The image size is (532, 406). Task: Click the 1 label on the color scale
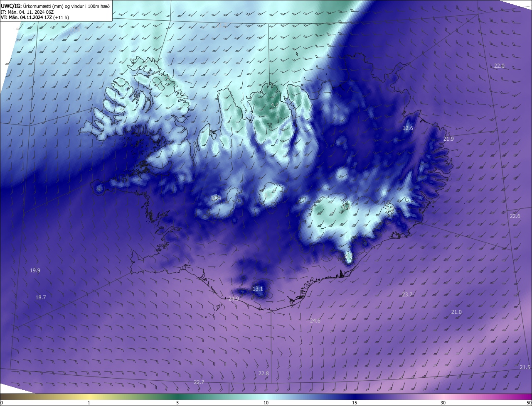coord(89,403)
